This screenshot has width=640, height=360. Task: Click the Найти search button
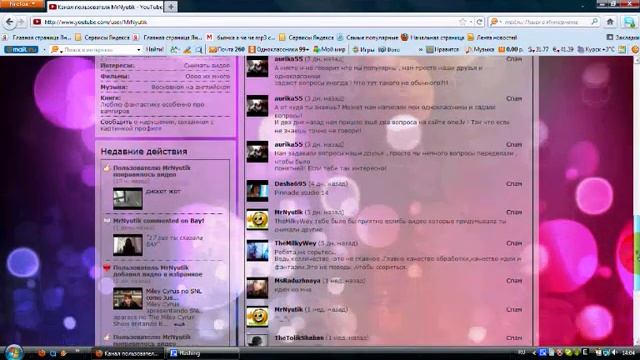154,49
